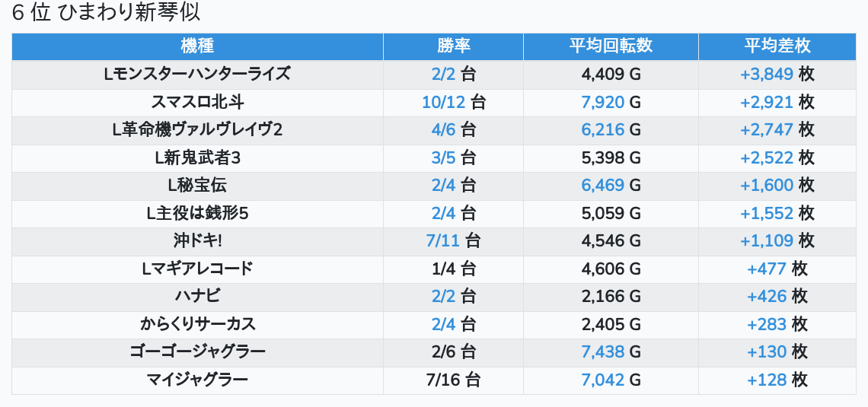Click the 7,920 average spins value
The image size is (868, 407).
602,102
